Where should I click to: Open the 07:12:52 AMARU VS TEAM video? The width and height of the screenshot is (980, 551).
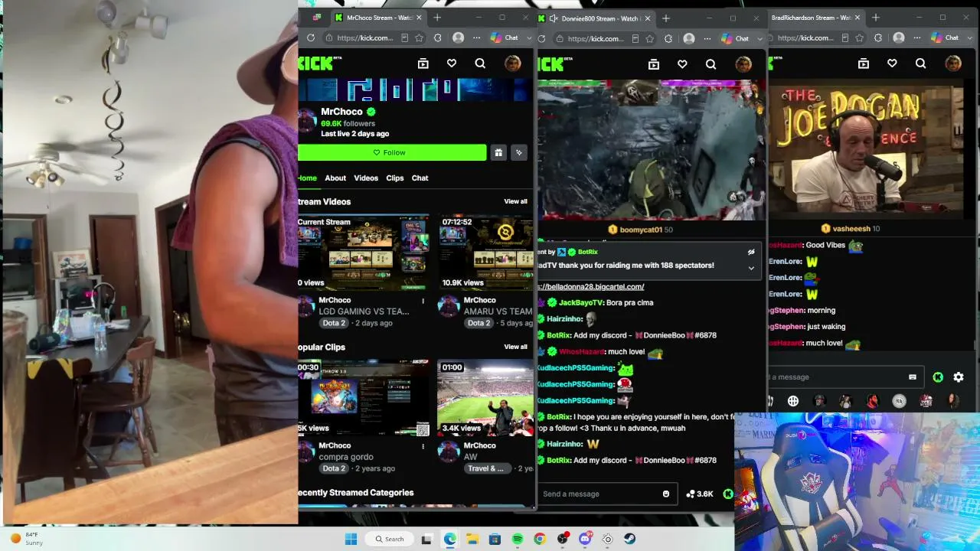pos(485,253)
